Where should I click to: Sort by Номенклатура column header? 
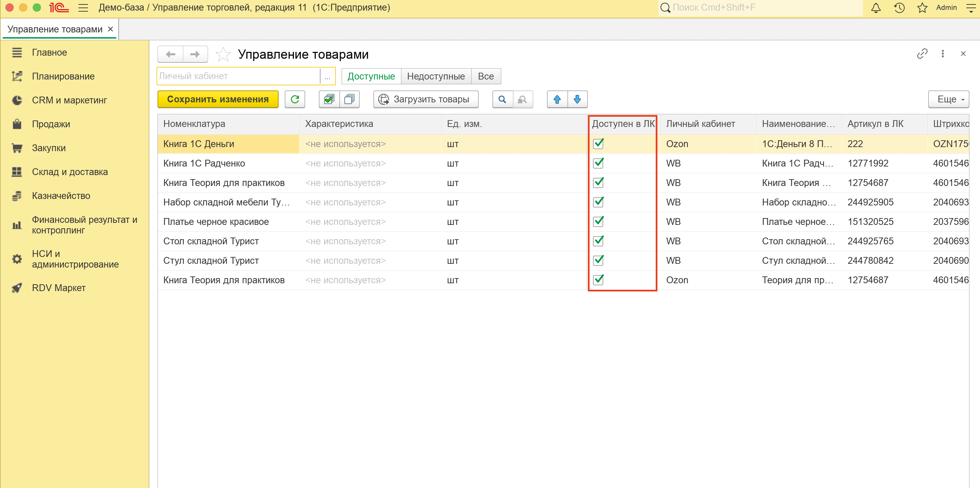pos(229,124)
